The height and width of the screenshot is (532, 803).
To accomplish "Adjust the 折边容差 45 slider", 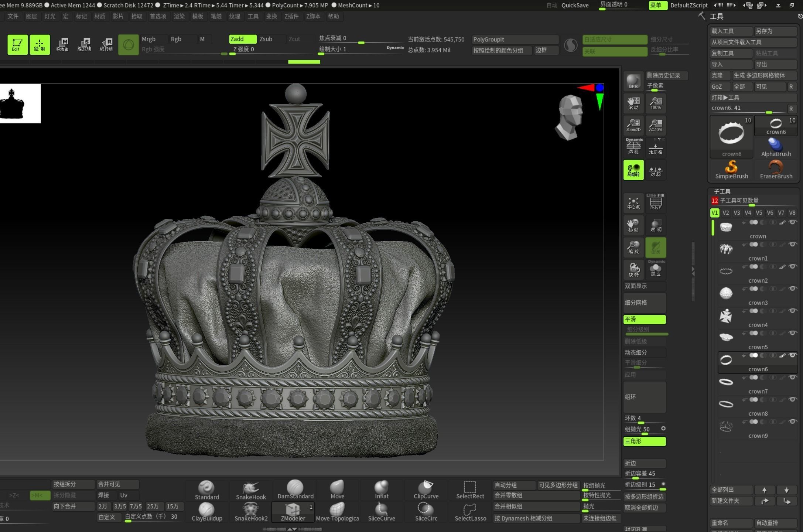I will click(645, 474).
